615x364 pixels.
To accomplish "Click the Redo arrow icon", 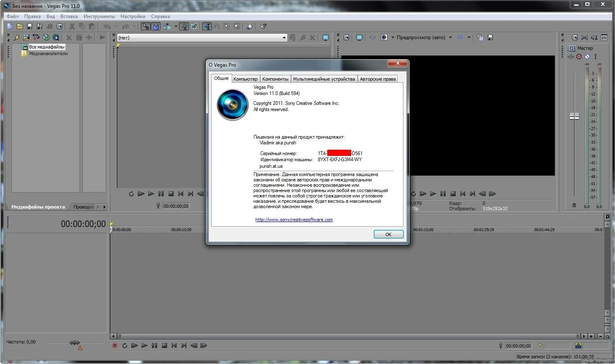I will tap(126, 26).
